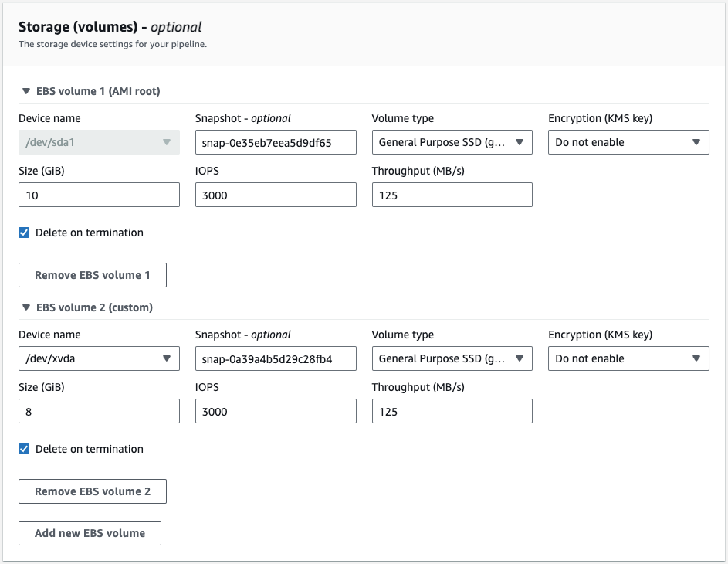Click the disabled /dev/sda1 device name selector
Viewport: 728px width, 564px height.
pyautogui.click(x=99, y=142)
